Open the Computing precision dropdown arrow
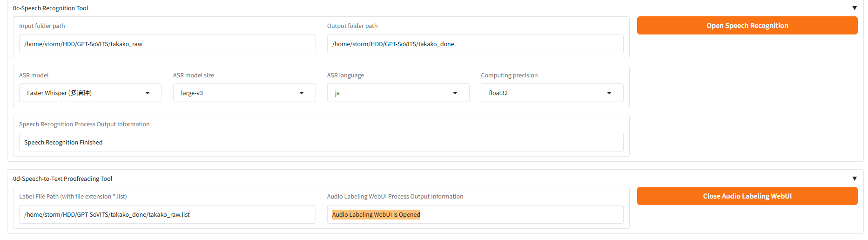 click(609, 93)
